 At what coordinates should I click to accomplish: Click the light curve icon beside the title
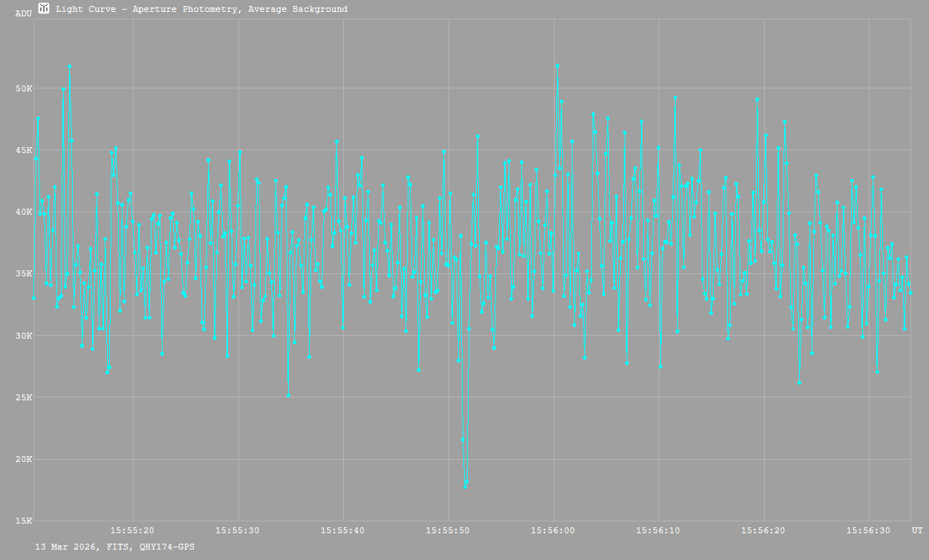pos(44,8)
